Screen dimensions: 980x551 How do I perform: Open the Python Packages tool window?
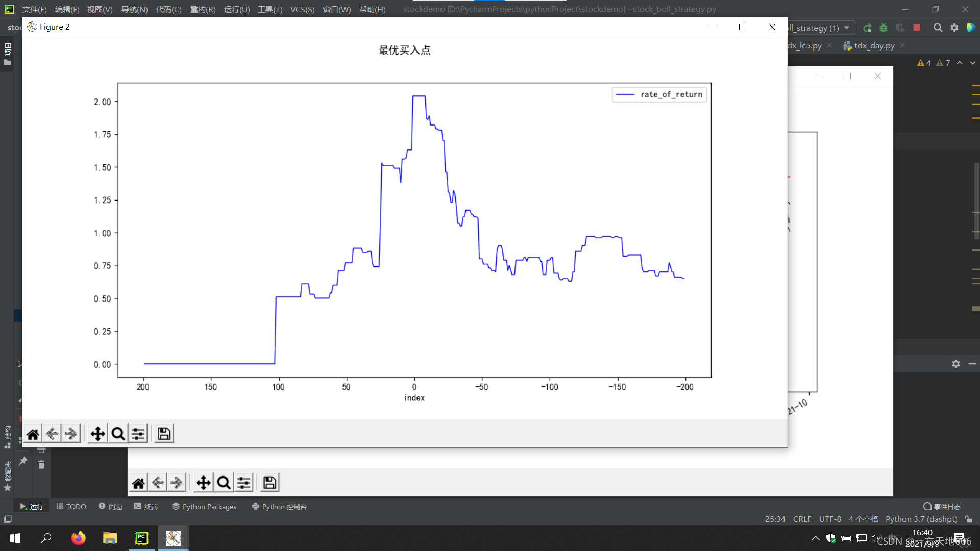coord(204,507)
